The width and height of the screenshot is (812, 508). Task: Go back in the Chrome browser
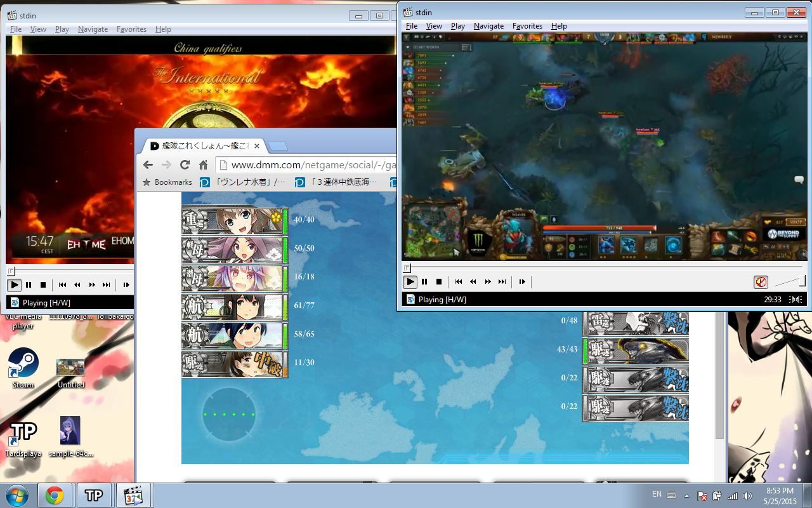pyautogui.click(x=148, y=165)
